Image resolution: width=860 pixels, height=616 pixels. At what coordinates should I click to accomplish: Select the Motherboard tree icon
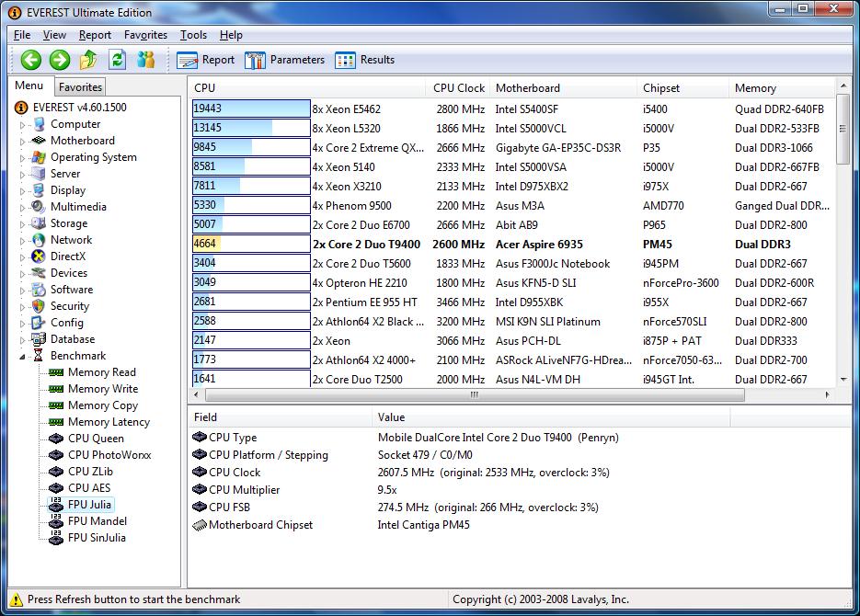39,141
